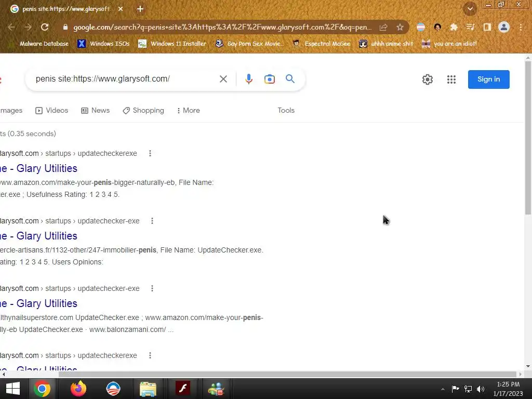Focus the browser address bar URL
532x399 pixels.
pos(222,27)
